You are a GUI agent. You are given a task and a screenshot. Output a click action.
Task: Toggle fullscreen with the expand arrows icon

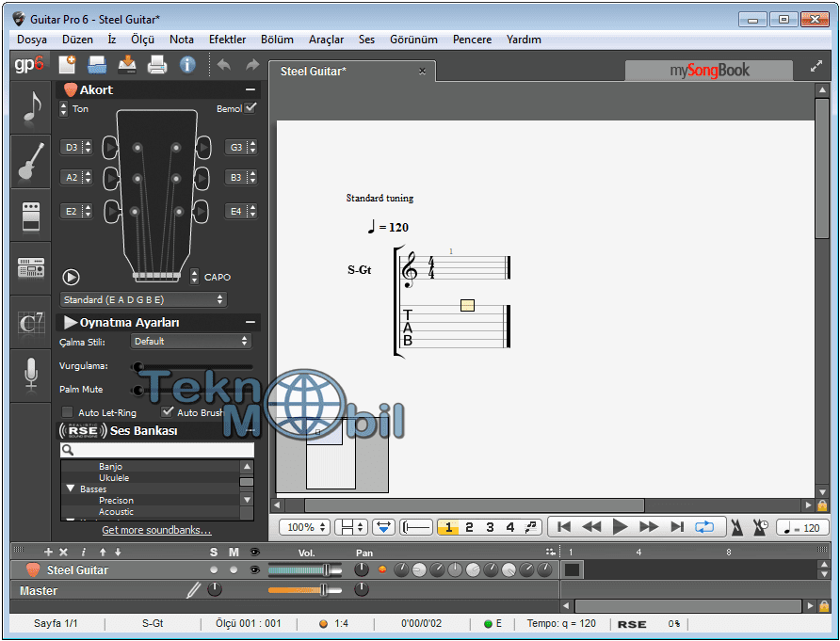click(x=816, y=66)
